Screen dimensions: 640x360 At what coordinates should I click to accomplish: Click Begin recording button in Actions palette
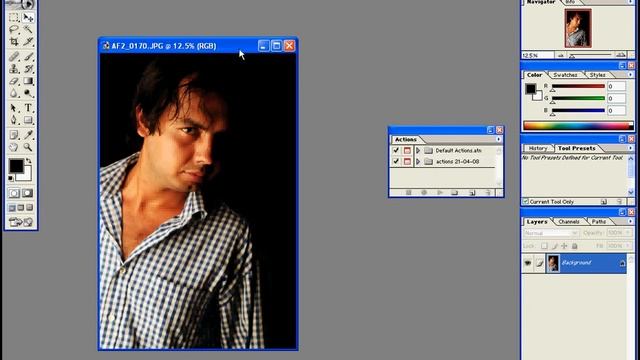pyautogui.click(x=424, y=193)
